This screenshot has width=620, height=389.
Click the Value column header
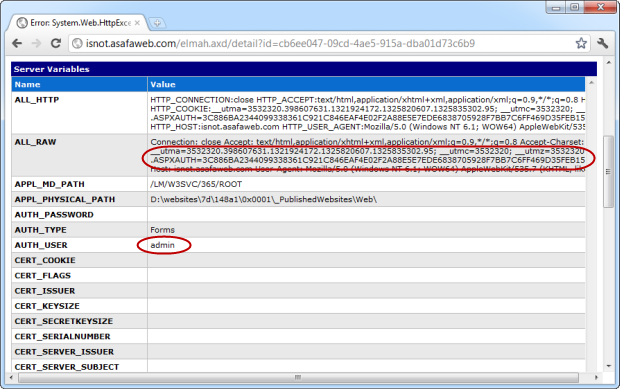pyautogui.click(x=163, y=84)
